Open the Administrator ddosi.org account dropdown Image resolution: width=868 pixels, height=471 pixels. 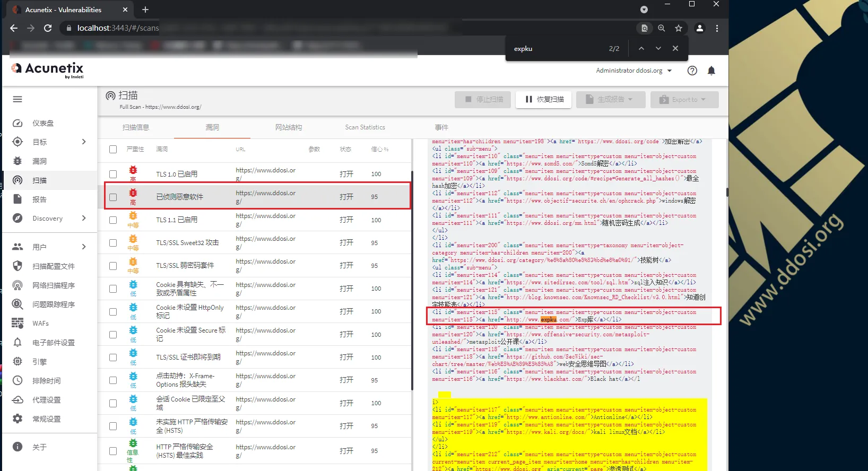633,71
